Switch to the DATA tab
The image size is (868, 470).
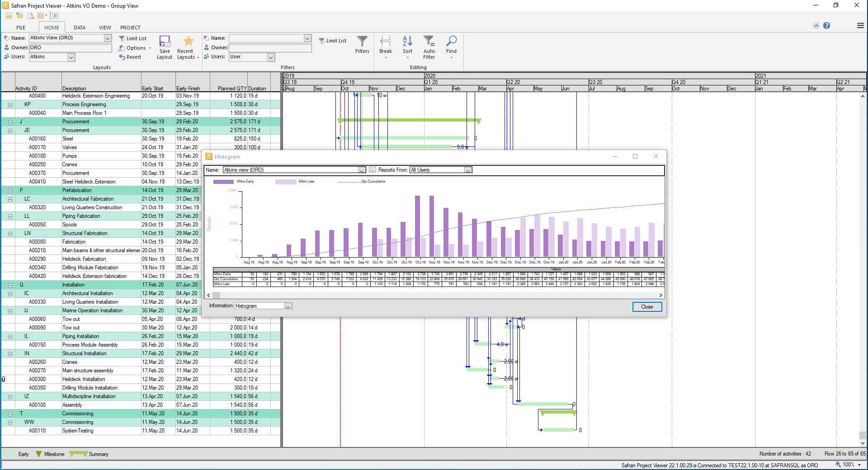point(80,28)
